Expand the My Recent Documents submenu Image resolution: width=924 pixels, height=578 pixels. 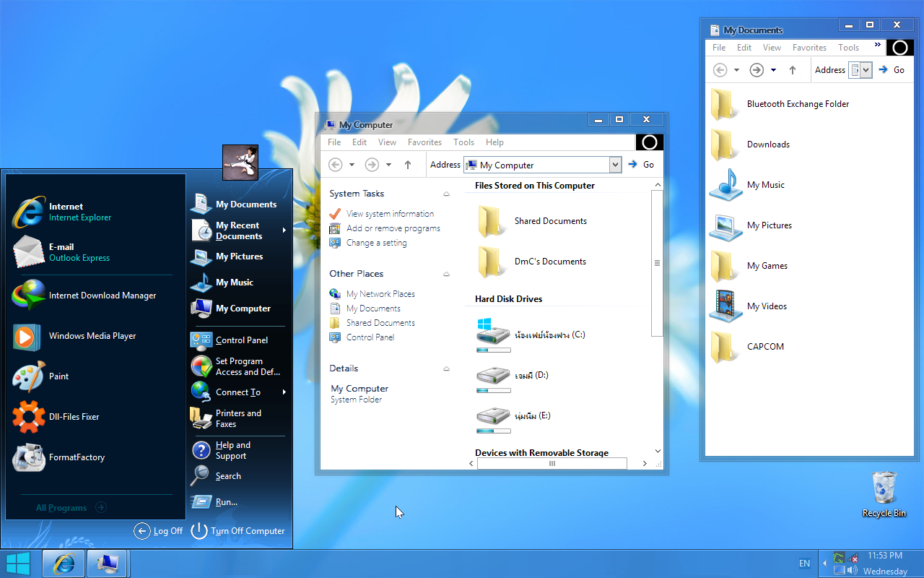click(238, 230)
